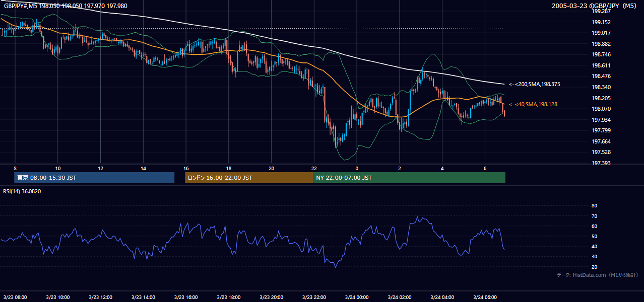Click price axis value 199.152

pyautogui.click(x=602, y=22)
